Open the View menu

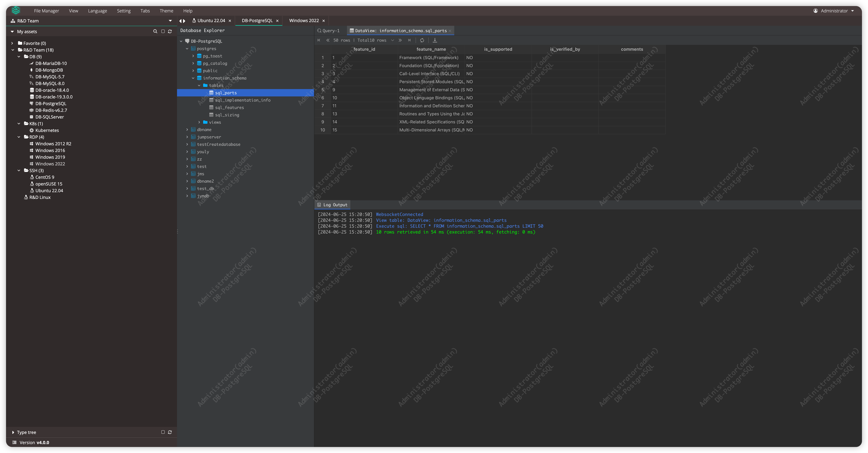coord(73,11)
